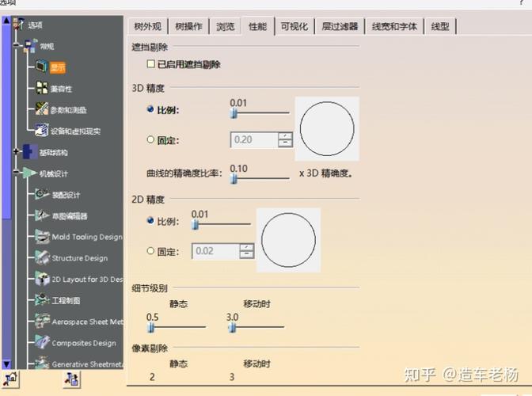Increase the 2D fixed value 0.02 spinner

[247, 247]
